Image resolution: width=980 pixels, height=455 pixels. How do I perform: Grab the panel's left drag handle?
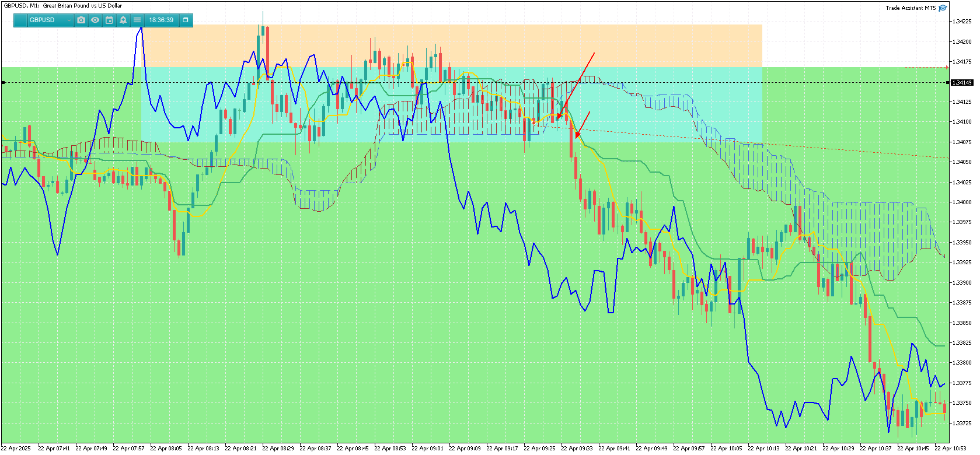20,20
